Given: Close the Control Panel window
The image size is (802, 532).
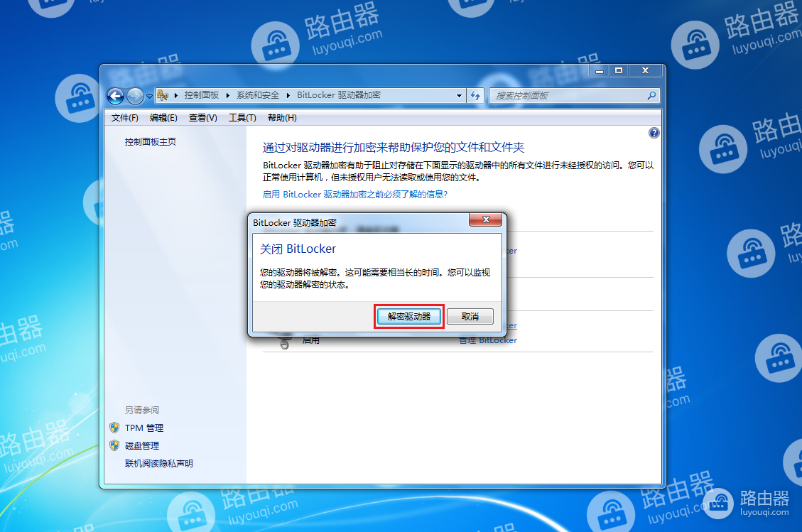Looking at the screenshot, I should tap(645, 70).
